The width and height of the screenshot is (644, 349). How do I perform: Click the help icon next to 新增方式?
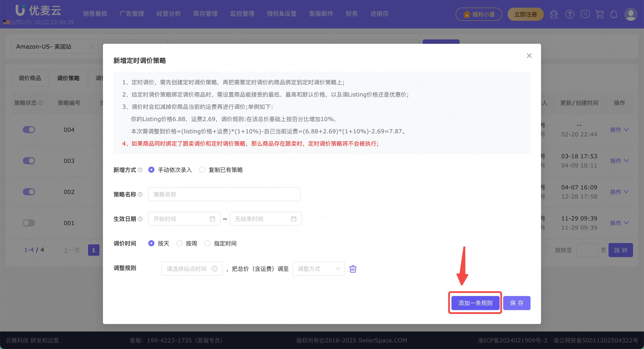(140, 170)
